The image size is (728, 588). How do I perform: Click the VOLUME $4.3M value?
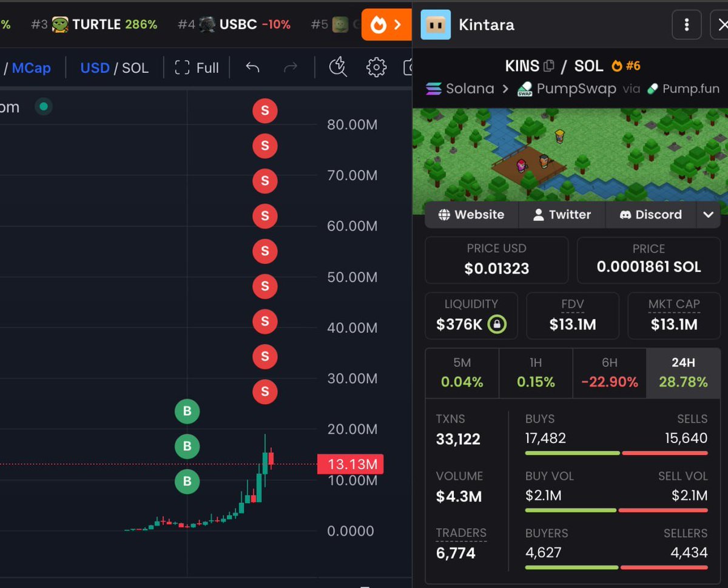tap(459, 496)
